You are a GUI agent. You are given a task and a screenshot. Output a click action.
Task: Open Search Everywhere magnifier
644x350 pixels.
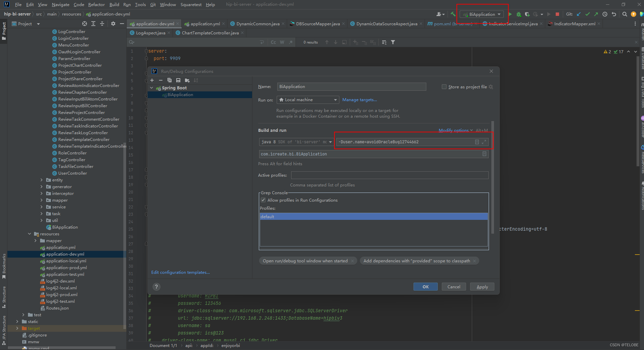click(624, 14)
